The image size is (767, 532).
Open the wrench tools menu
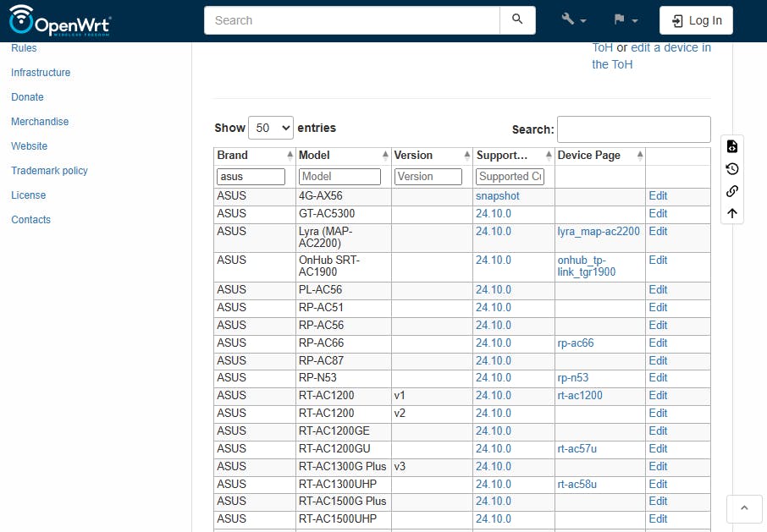click(573, 20)
